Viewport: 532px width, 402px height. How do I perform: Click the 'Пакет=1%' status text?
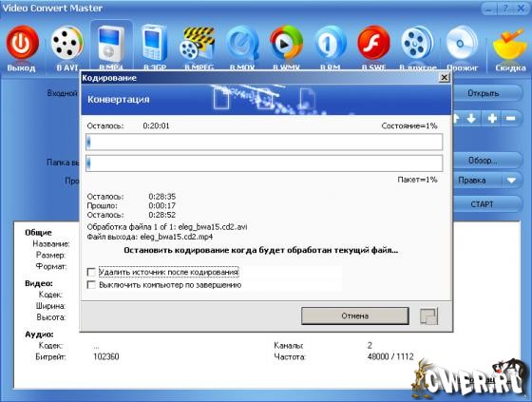(417, 180)
